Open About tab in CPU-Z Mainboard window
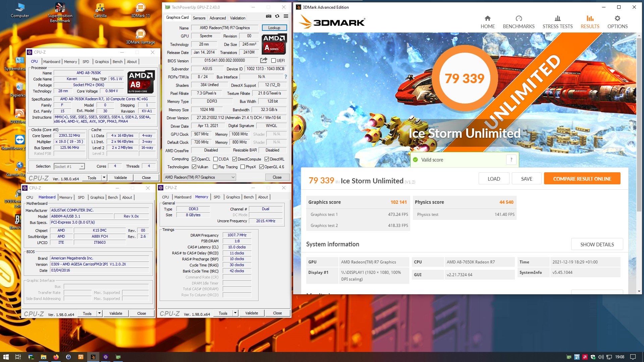 coord(127,197)
